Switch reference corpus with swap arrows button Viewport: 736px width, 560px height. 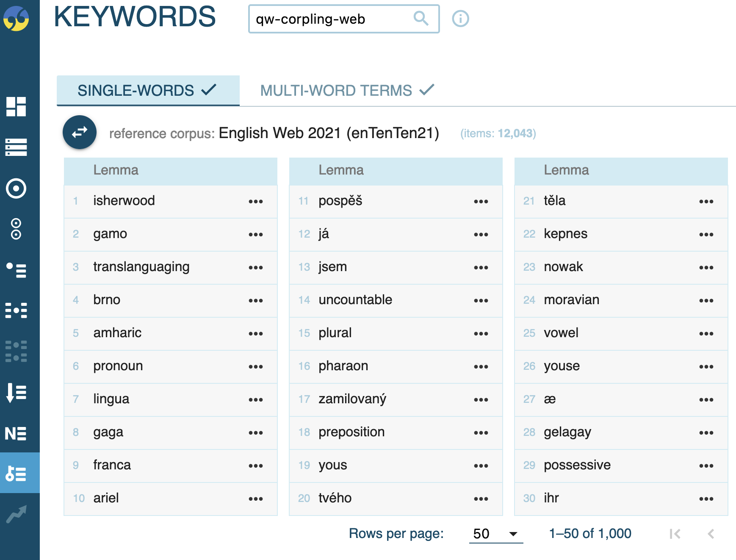(80, 133)
